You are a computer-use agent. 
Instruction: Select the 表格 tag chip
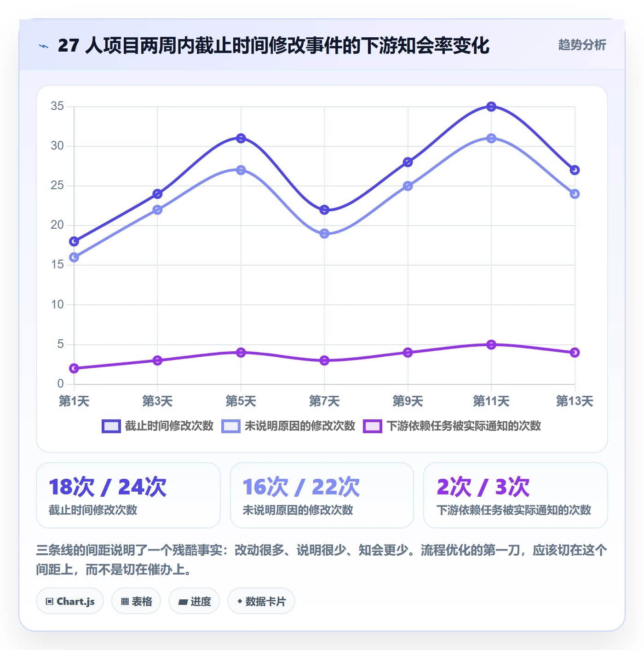point(136,601)
